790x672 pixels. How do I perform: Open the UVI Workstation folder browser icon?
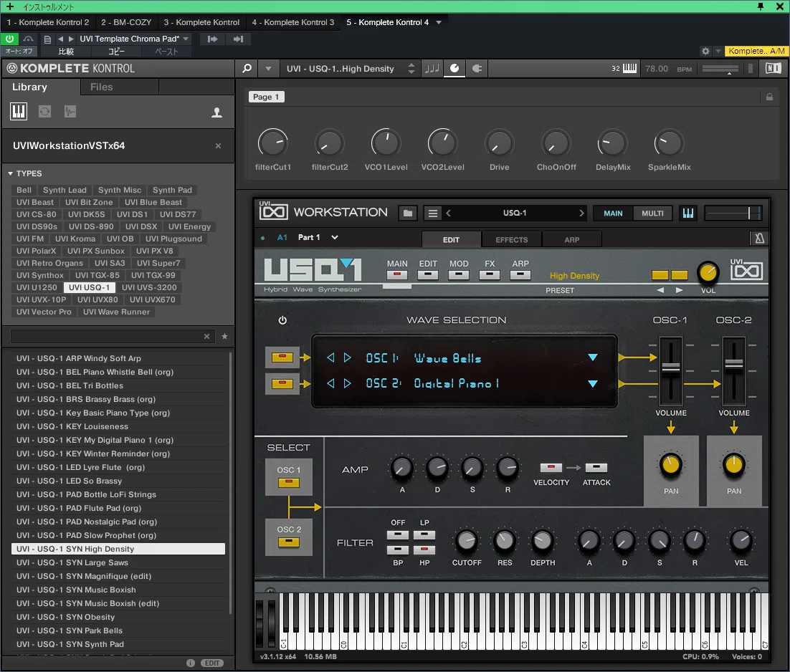(x=408, y=213)
